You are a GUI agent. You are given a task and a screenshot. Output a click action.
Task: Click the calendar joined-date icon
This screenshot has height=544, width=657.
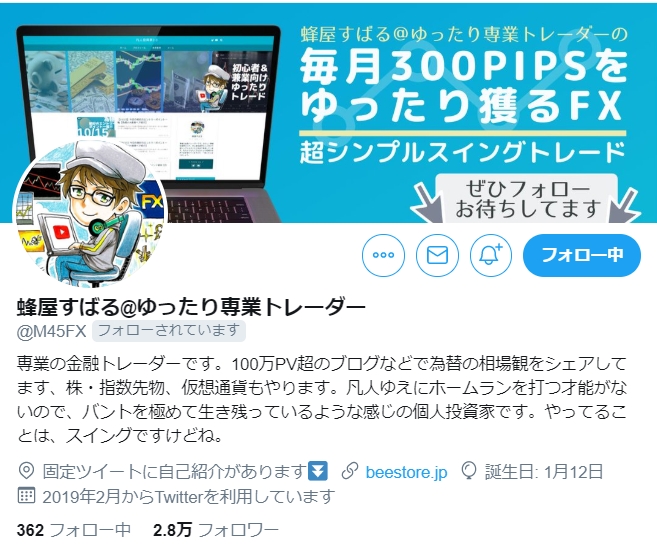(x=26, y=495)
